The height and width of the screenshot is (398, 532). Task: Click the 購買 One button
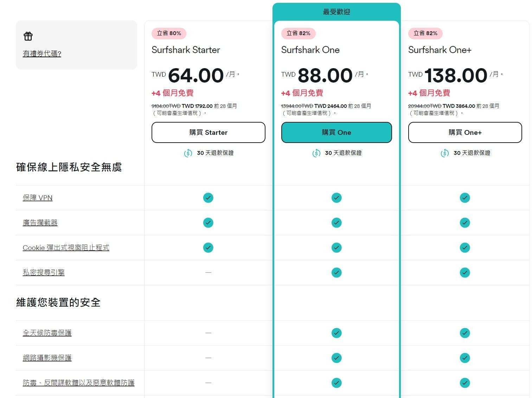pyautogui.click(x=336, y=132)
